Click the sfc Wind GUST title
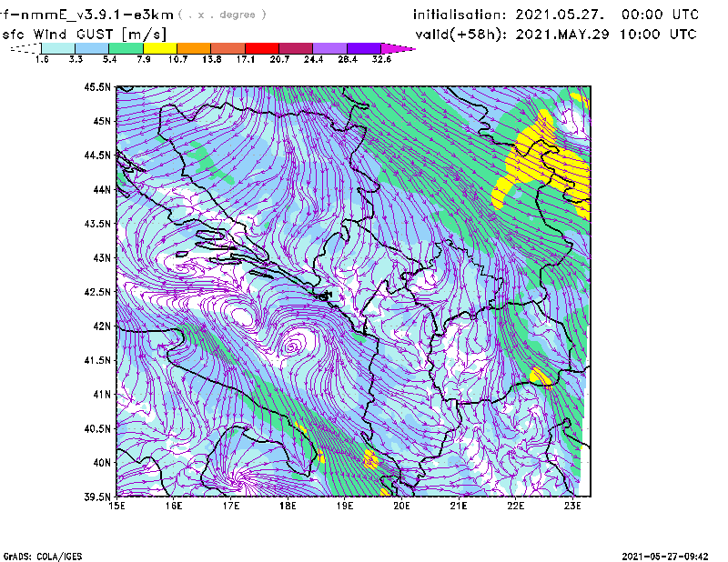 coord(85,34)
